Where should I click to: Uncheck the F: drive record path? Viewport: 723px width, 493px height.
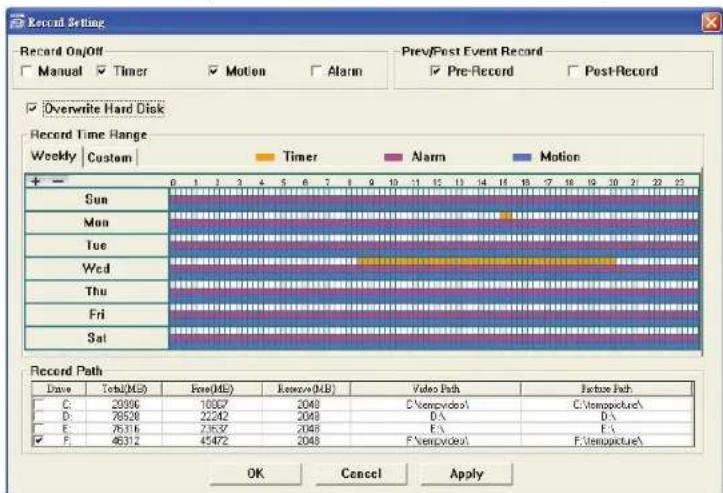click(39, 440)
